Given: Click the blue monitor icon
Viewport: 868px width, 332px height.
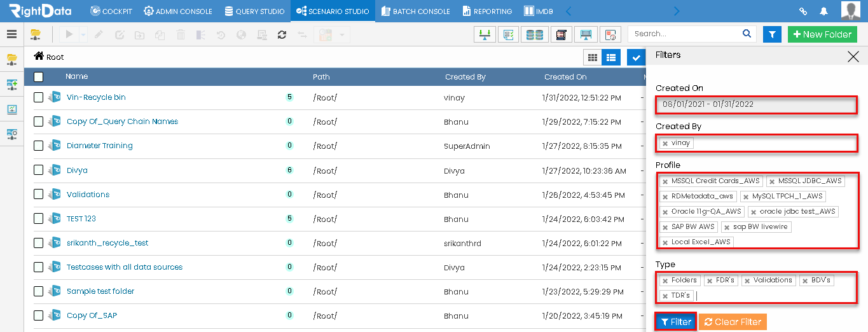Looking at the screenshot, I should 586,34.
